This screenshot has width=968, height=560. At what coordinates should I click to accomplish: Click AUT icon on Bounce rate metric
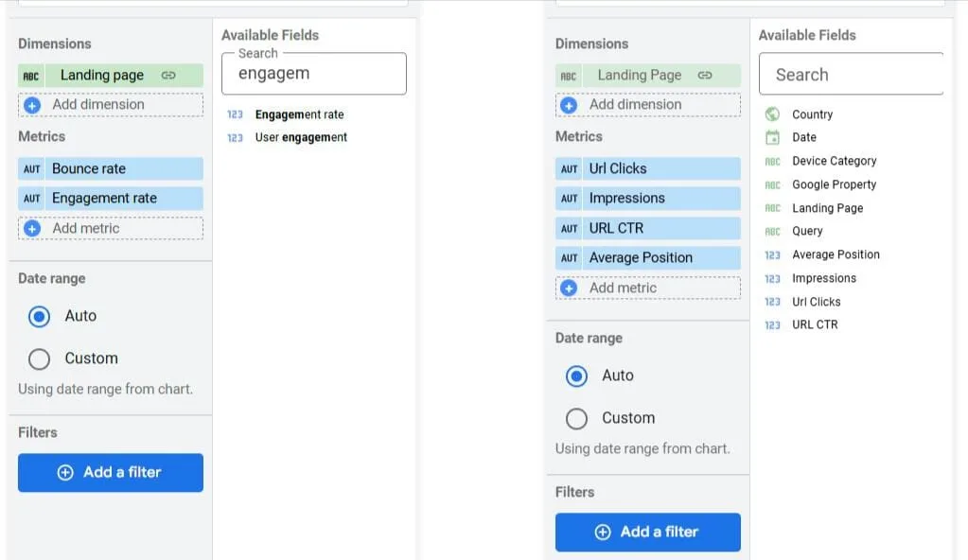pyautogui.click(x=31, y=168)
